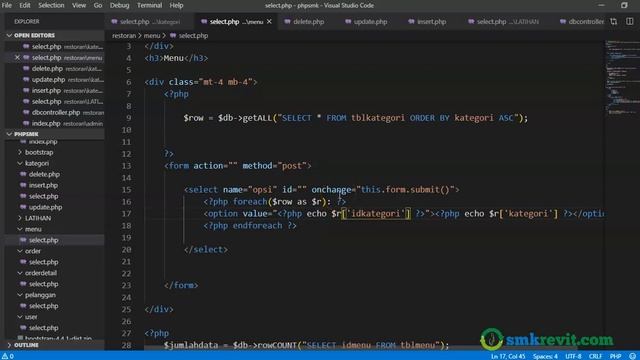Click line number 17 in gutter
The image size is (640, 360).
[127, 213]
